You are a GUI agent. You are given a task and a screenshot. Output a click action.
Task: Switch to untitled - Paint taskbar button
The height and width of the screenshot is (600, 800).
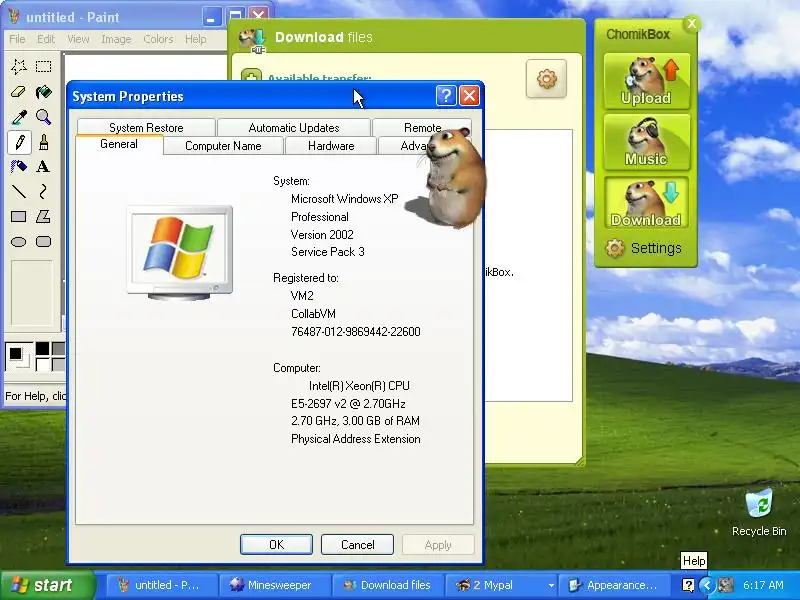(162, 585)
